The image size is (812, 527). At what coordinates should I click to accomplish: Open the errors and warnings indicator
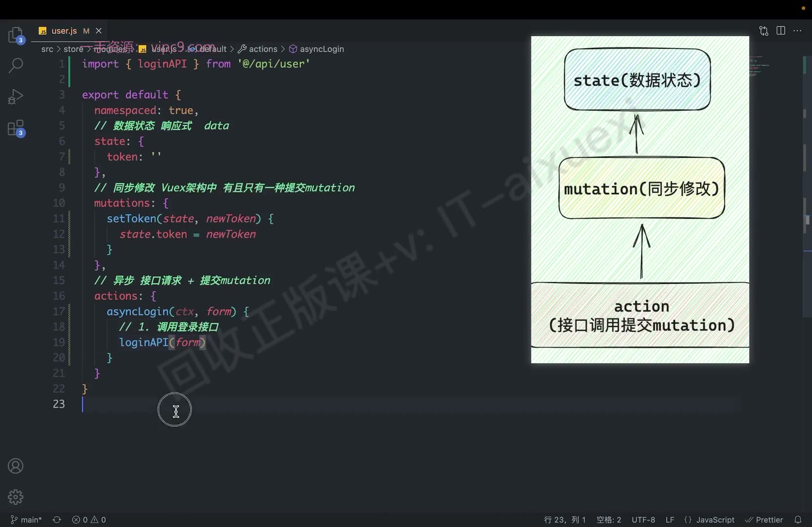pyautogui.click(x=89, y=520)
